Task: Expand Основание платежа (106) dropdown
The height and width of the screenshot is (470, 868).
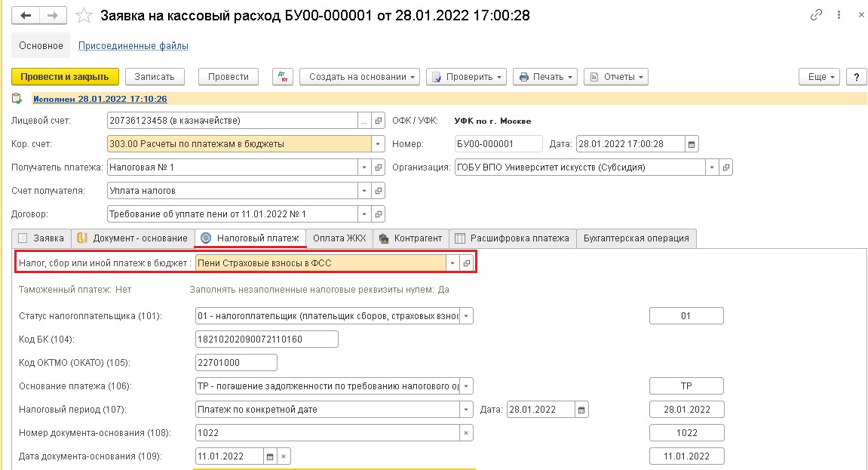Action: pyautogui.click(x=466, y=386)
